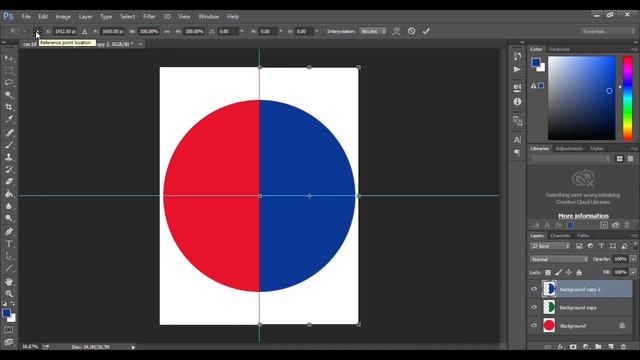Select the Path Selection tool
Image resolution: width=640 pixels, height=360 pixels.
[x=9, y=256]
